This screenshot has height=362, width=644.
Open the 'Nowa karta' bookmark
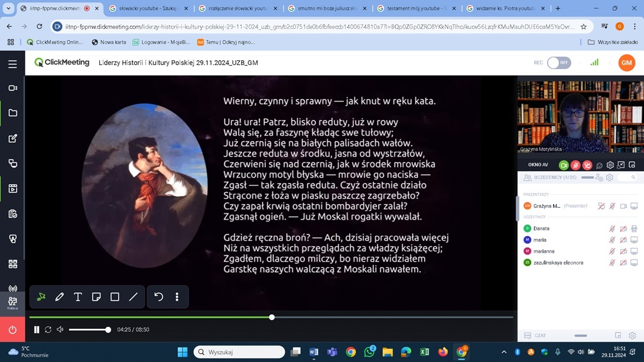coord(109,42)
